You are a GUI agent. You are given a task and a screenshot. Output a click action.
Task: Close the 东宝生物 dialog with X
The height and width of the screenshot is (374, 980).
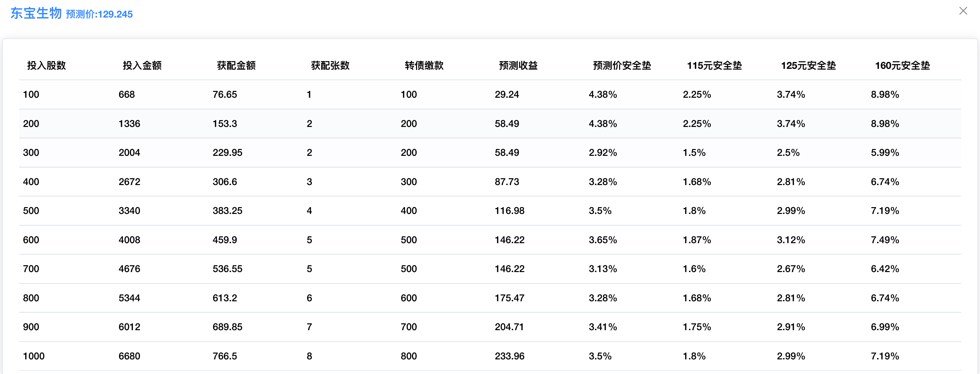(963, 11)
